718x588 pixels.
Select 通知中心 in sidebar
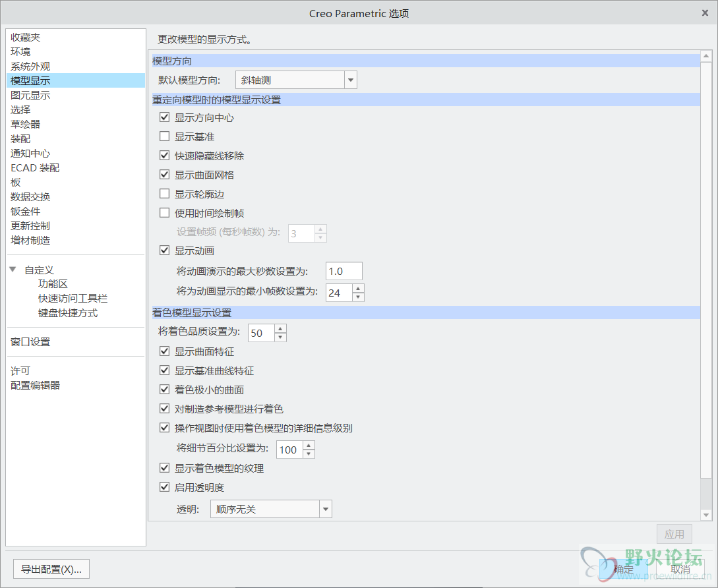tap(30, 154)
